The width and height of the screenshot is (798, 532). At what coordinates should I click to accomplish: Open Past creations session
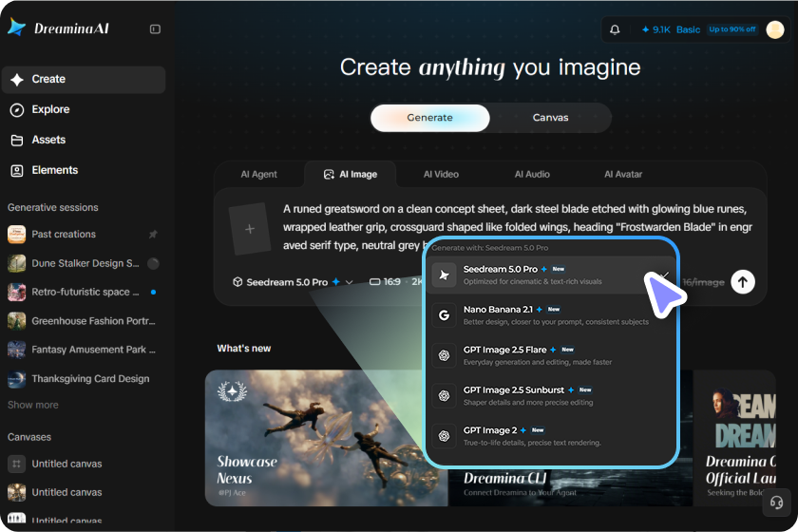coord(83,235)
